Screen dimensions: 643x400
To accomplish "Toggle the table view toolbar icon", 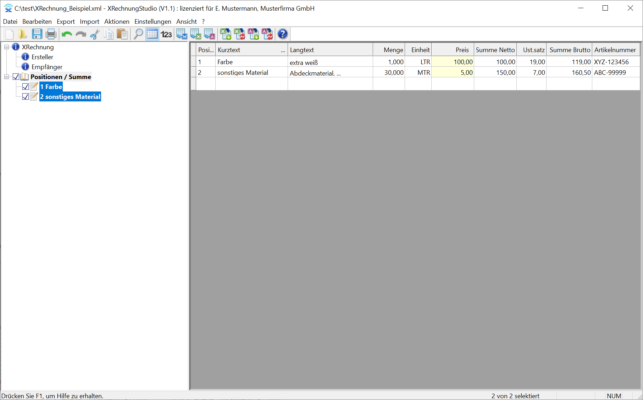I will tap(152, 34).
